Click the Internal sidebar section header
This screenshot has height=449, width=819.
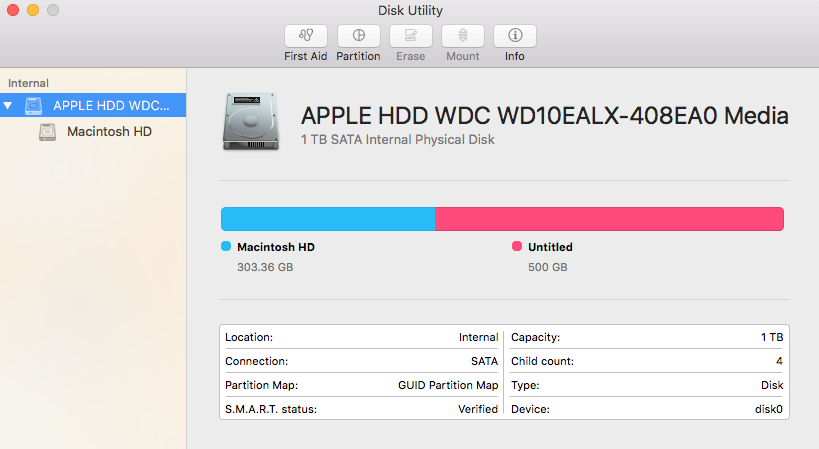[28, 83]
